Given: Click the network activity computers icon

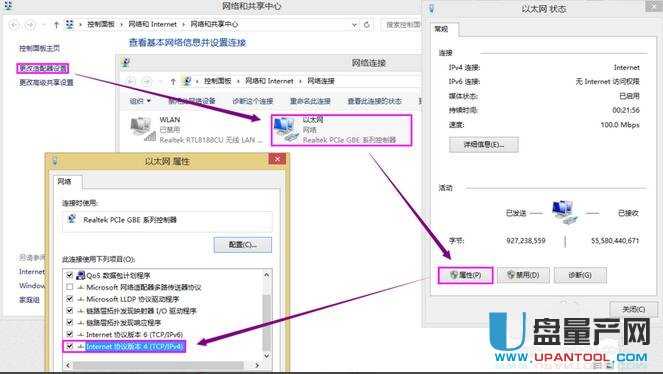Looking at the screenshot, I should (564, 212).
